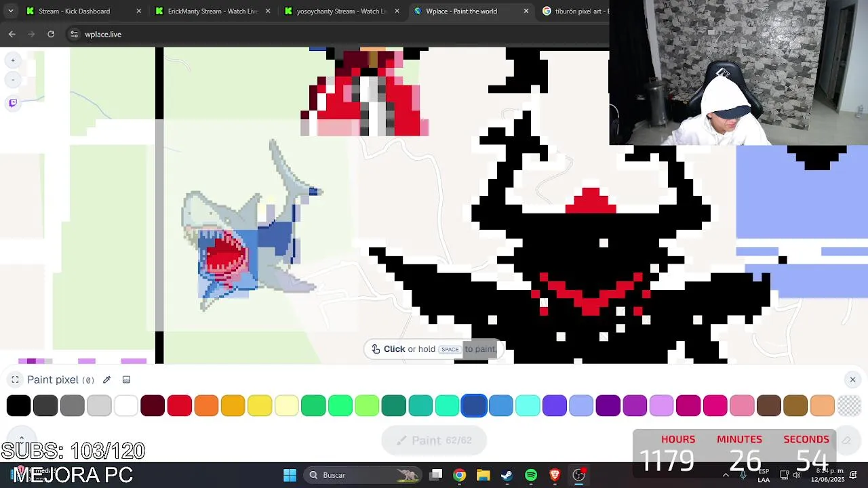Open Steam from the taskbar
The image size is (868, 488).
[507, 475]
